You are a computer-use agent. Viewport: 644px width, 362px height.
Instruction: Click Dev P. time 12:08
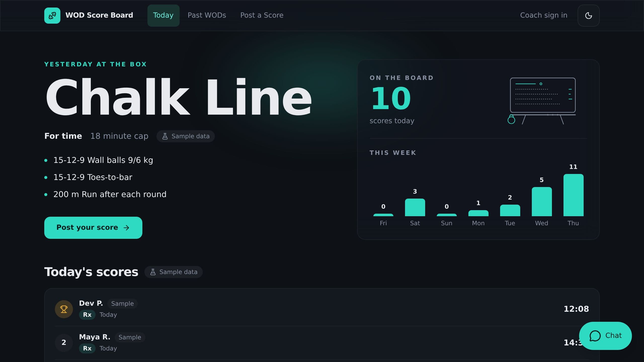[576, 309]
